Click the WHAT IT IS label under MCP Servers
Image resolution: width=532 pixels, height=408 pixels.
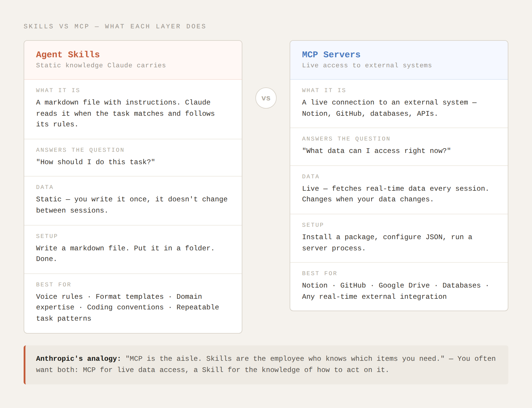[324, 90]
